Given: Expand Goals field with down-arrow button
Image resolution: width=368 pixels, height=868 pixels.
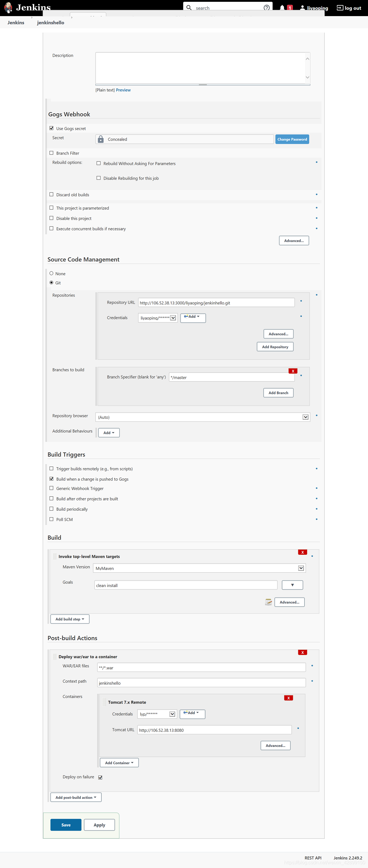Looking at the screenshot, I should click(292, 585).
